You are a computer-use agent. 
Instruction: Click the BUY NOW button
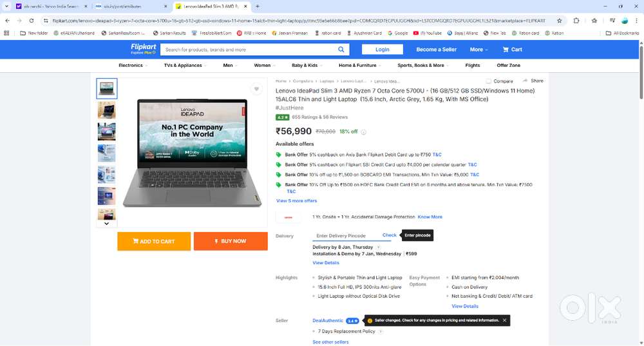coord(231,241)
